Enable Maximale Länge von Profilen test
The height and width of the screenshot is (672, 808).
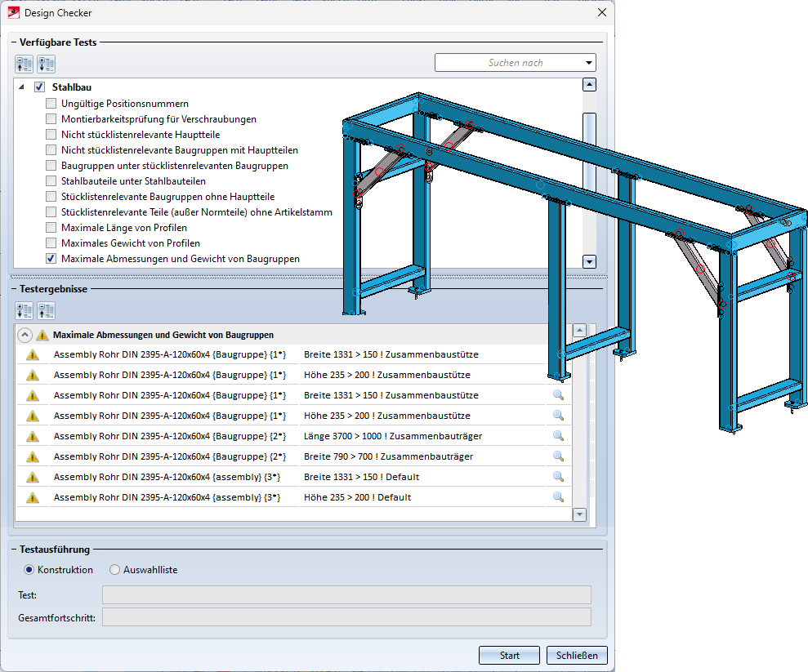[51, 228]
